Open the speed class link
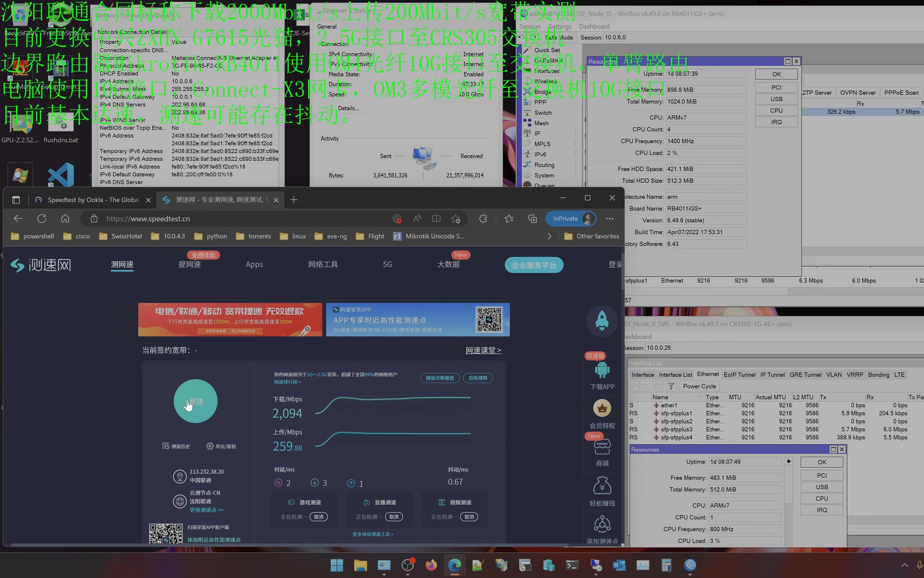The width and height of the screenshot is (924, 578). tap(483, 350)
